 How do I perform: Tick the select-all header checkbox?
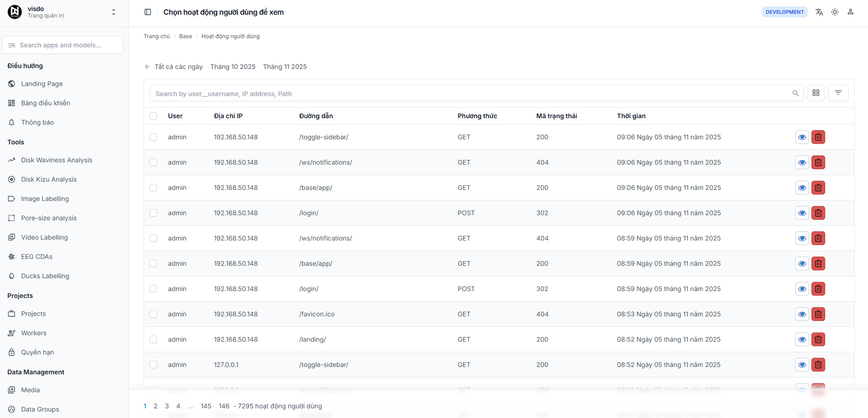(x=153, y=116)
